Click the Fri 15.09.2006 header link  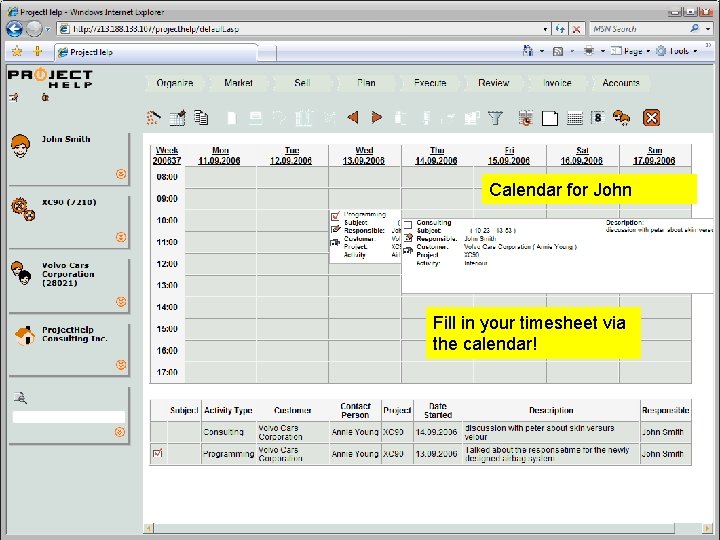(x=509, y=155)
